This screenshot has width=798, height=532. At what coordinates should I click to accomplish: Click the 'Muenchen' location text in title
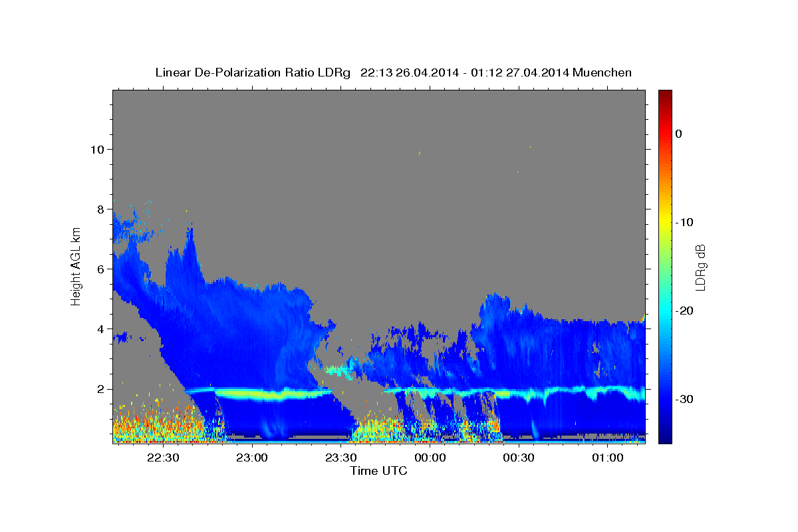[x=603, y=72]
